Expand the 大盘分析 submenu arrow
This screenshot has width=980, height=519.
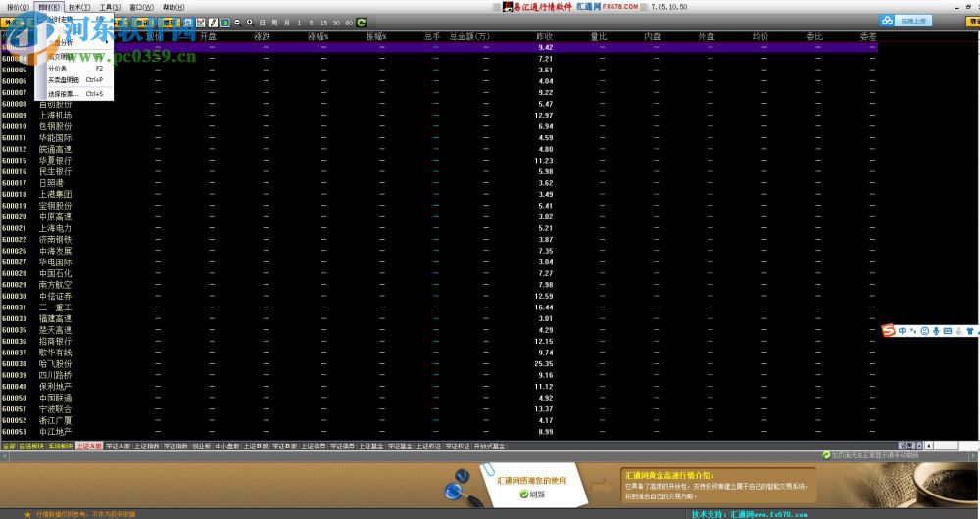[x=108, y=42]
